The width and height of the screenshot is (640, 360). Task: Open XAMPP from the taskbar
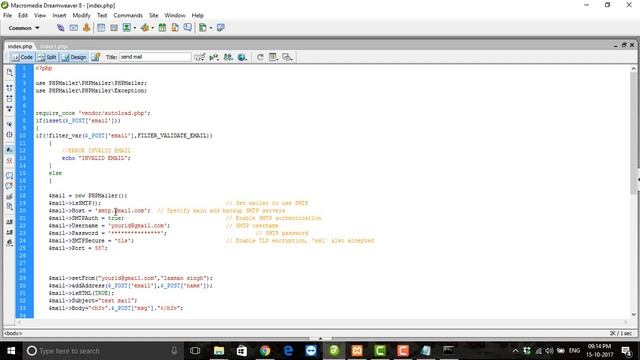357,351
